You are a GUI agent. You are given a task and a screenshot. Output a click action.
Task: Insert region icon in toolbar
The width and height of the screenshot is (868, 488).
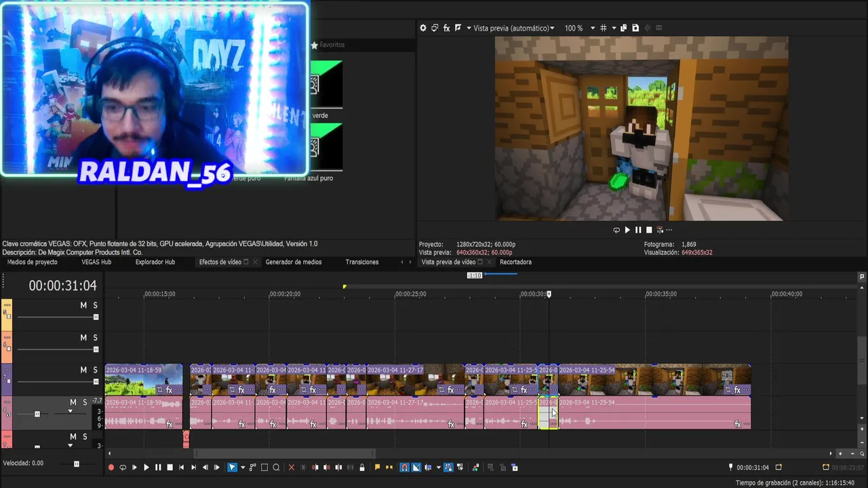point(389,468)
